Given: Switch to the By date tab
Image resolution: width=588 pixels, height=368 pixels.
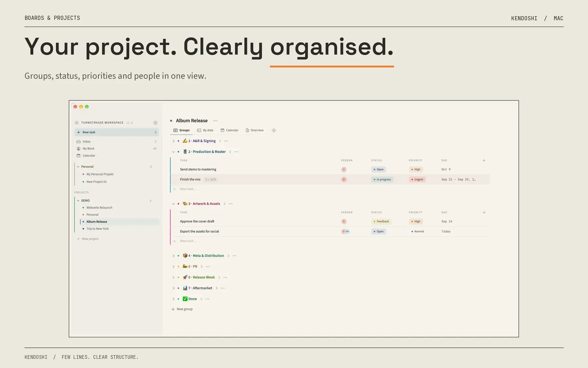Looking at the screenshot, I should click(205, 130).
